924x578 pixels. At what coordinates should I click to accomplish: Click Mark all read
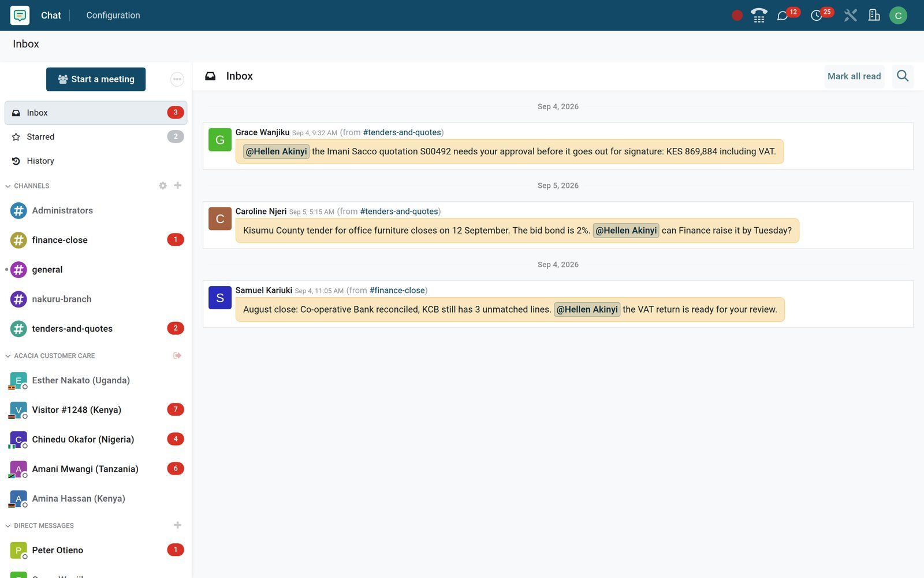[854, 76]
